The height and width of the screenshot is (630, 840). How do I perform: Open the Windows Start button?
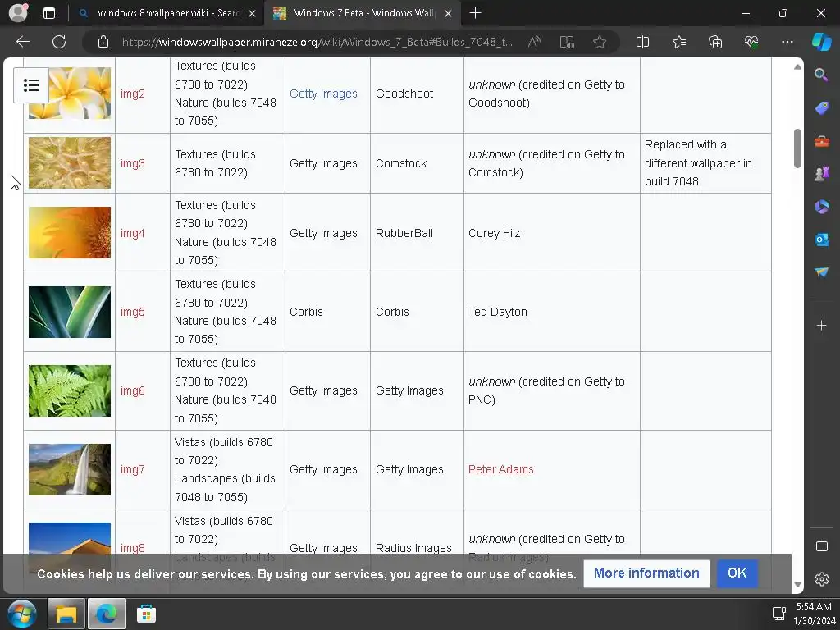click(x=22, y=614)
